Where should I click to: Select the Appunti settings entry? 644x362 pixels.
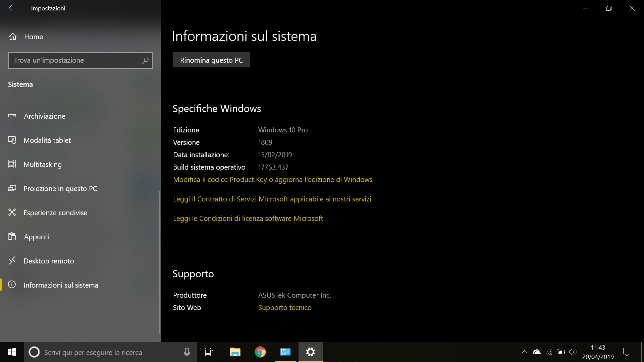coord(80,237)
